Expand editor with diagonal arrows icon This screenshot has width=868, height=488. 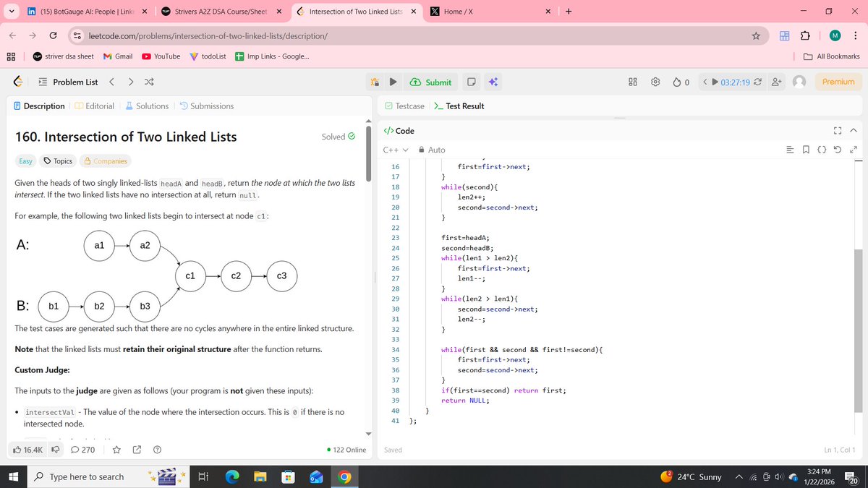853,150
